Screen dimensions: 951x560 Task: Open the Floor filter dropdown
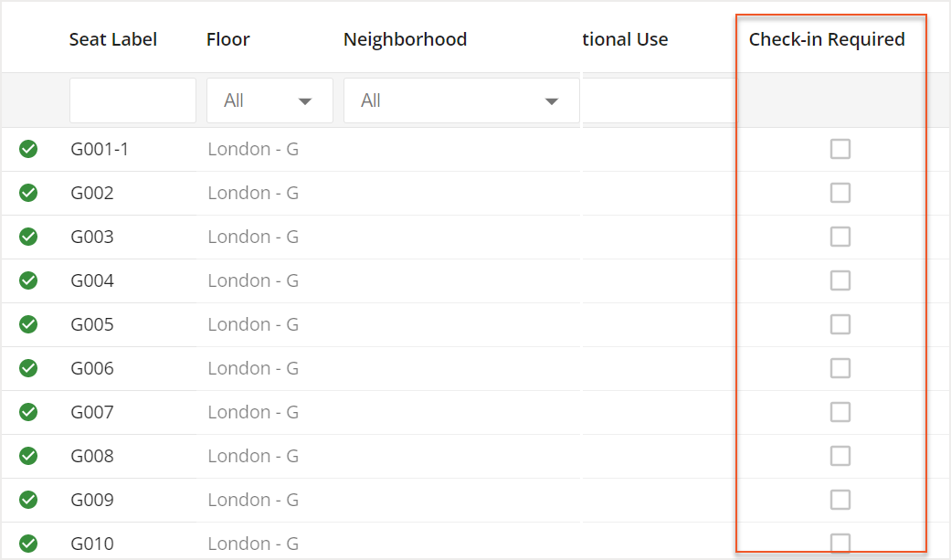[269, 100]
